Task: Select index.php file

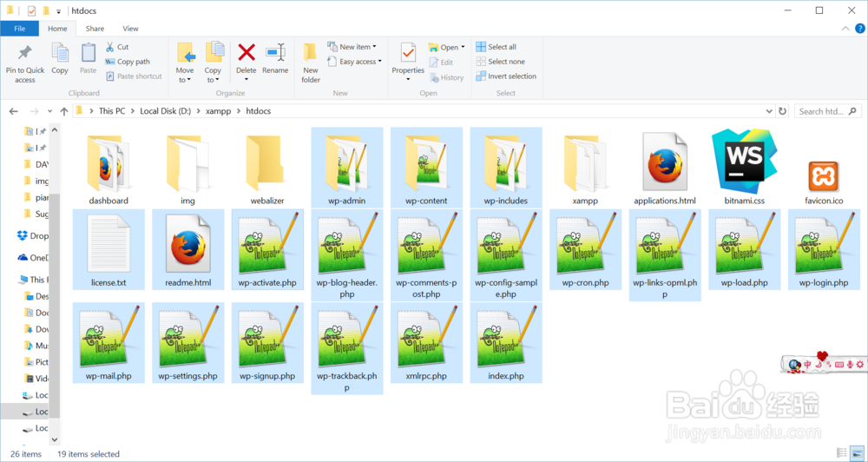Action: tap(506, 342)
